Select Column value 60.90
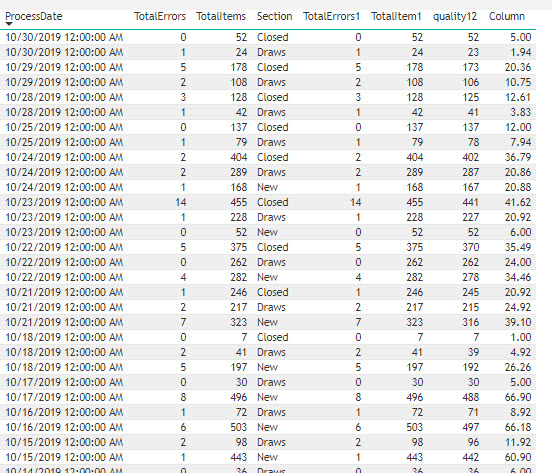 click(518, 457)
